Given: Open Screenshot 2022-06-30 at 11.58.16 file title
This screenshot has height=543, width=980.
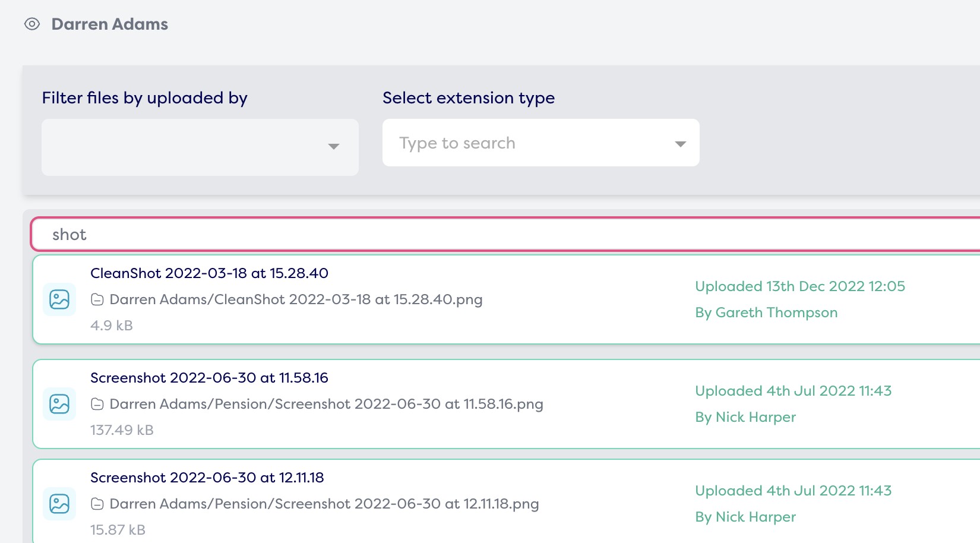Looking at the screenshot, I should pyautogui.click(x=209, y=378).
